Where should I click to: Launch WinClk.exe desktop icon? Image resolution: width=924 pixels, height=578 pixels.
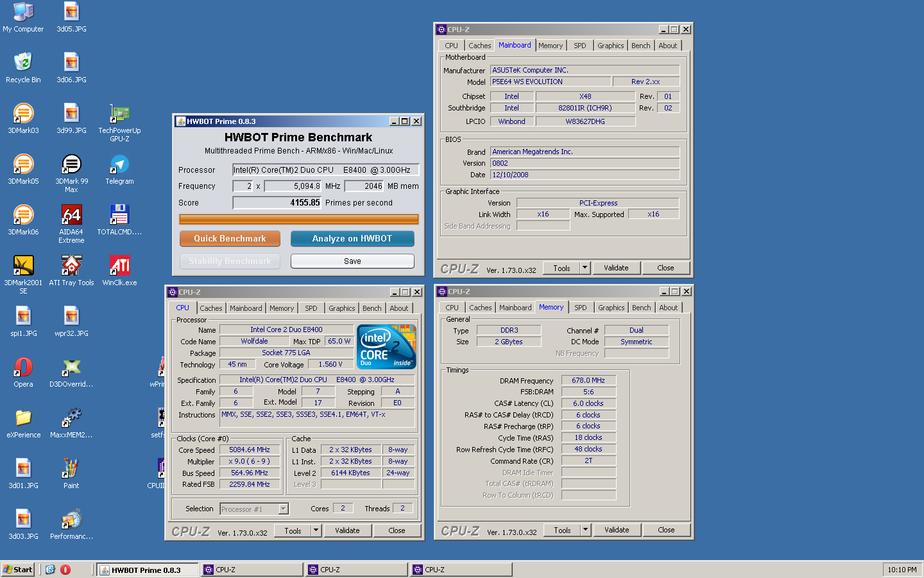[x=119, y=271]
